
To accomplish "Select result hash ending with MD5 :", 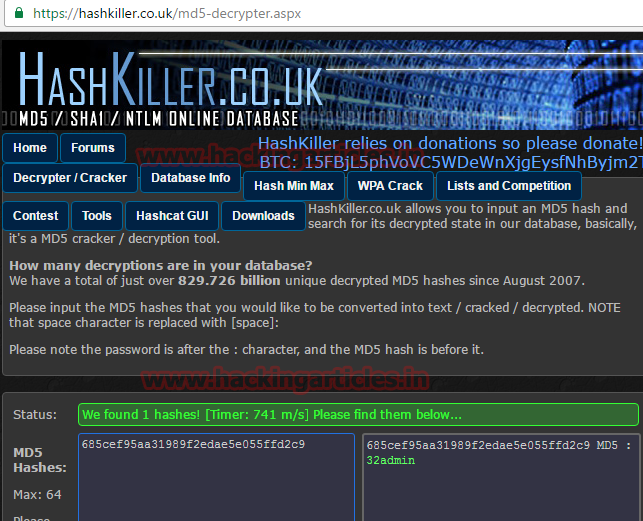I will [x=499, y=445].
